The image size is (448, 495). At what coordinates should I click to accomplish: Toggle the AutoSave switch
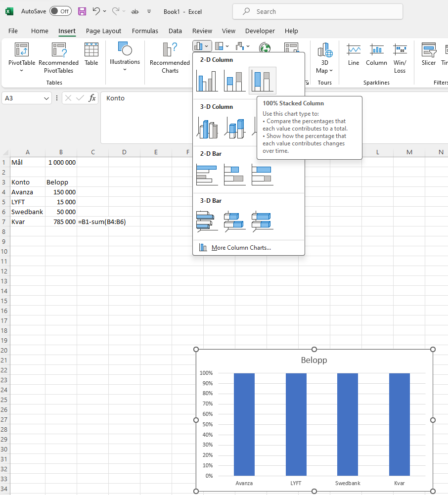(60, 11)
